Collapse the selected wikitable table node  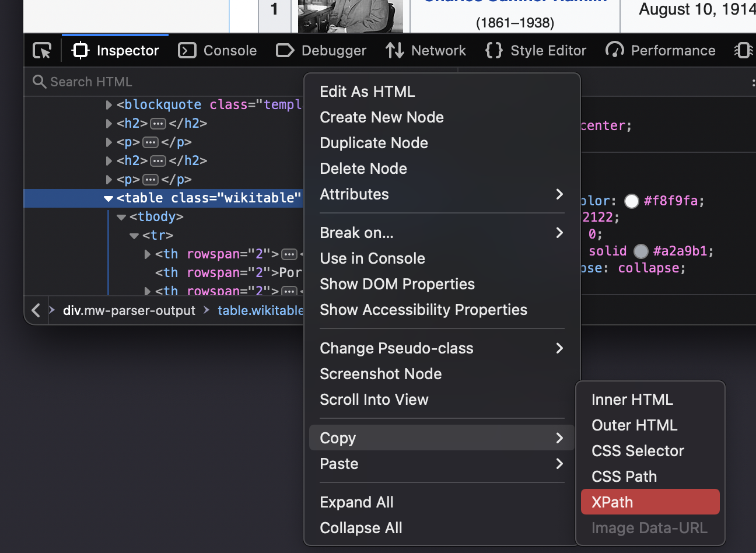coord(108,198)
